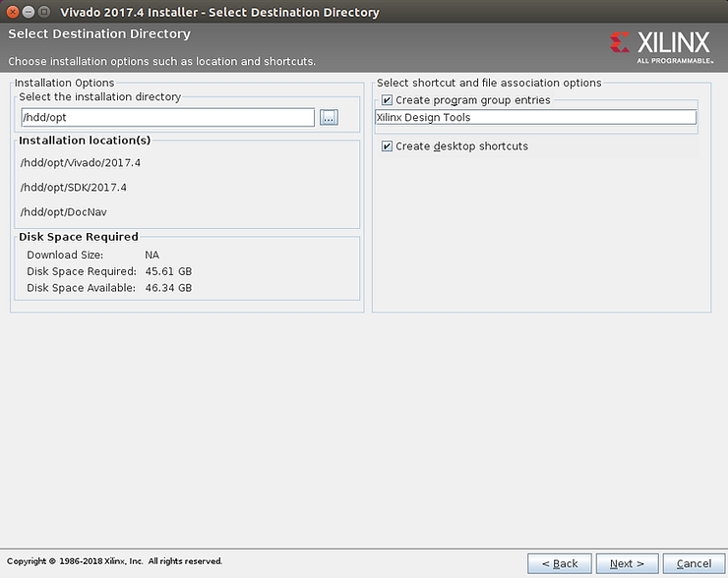Click the browse directory ellipsis button

tap(329, 117)
